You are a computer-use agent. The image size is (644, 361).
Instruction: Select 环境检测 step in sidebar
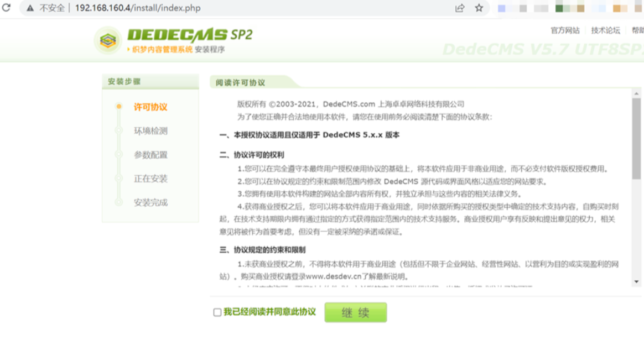pos(150,131)
